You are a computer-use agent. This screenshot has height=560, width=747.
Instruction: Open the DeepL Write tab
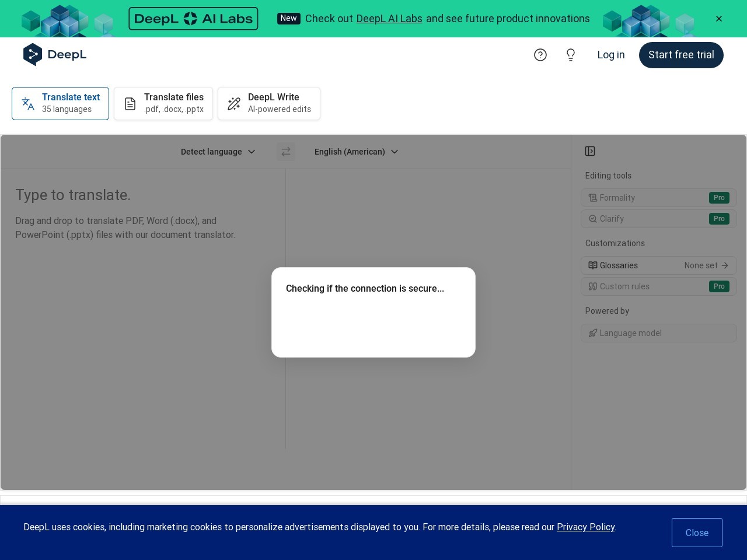(x=269, y=103)
